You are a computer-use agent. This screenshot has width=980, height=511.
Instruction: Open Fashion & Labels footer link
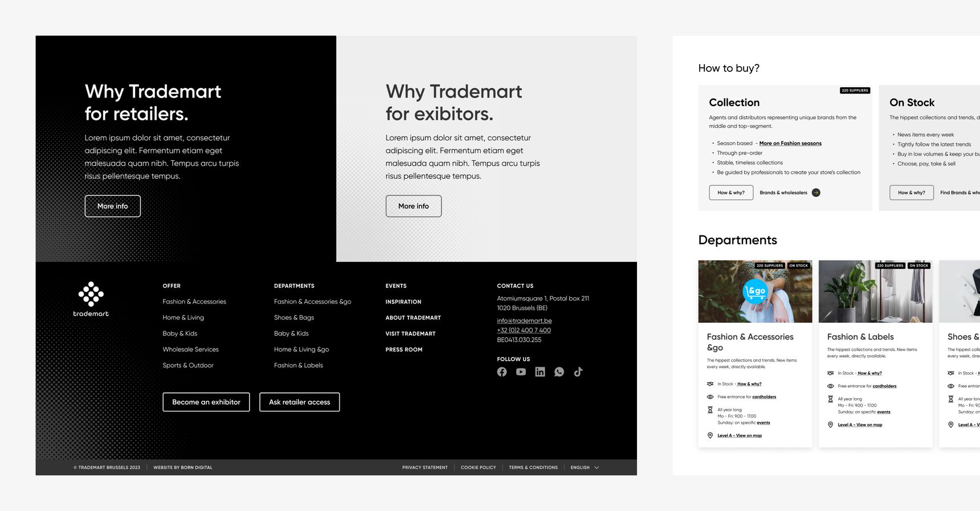[x=299, y=366]
